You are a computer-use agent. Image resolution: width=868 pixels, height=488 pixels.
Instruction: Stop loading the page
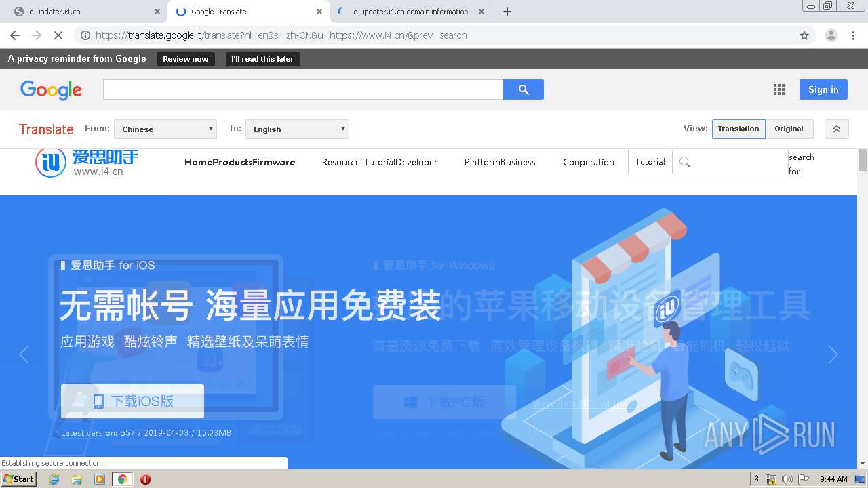click(58, 35)
